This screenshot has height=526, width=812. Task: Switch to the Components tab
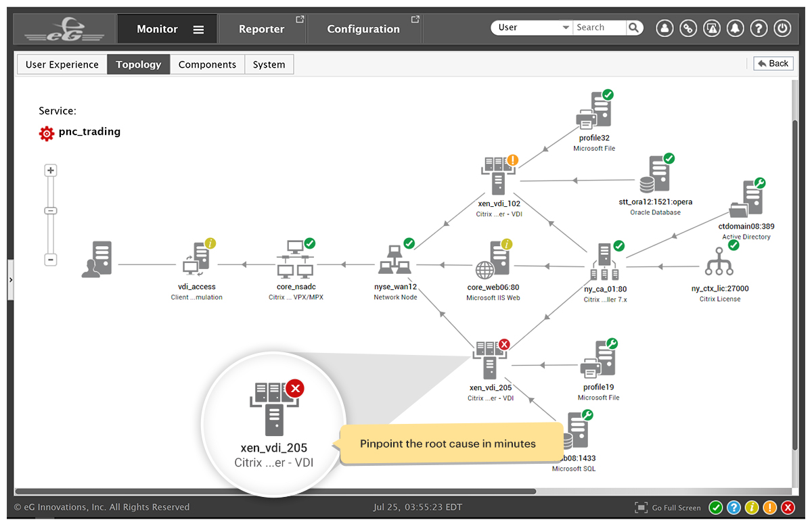pos(207,64)
